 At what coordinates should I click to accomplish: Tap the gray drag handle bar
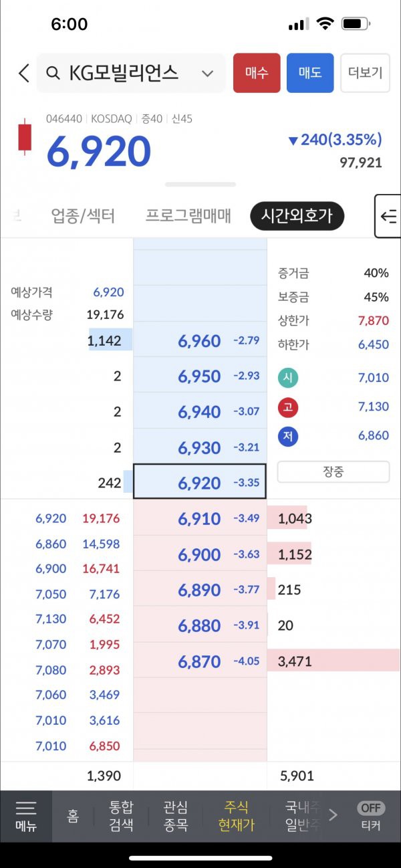(200, 184)
